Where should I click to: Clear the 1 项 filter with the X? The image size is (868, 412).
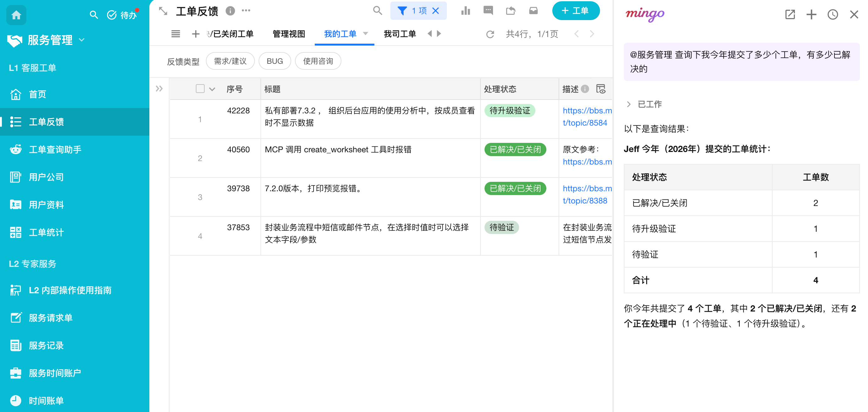click(436, 11)
